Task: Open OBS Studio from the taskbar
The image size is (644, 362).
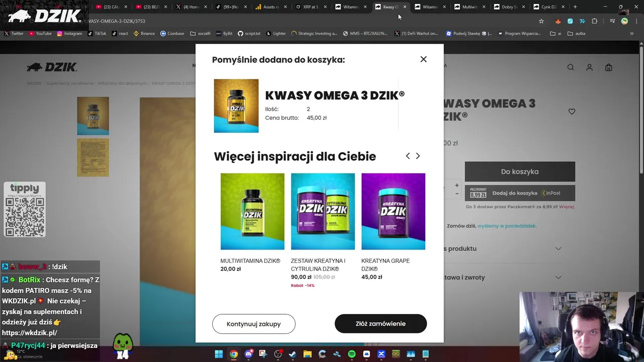Action: 278,354
